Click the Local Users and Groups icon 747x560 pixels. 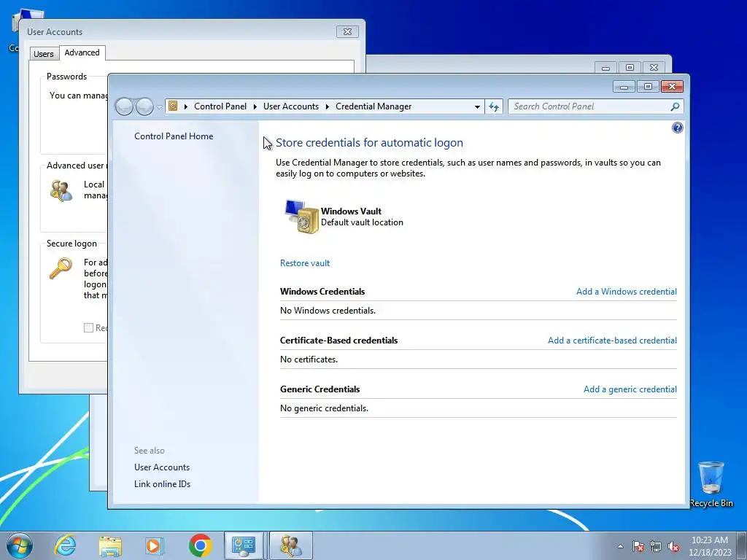click(61, 190)
